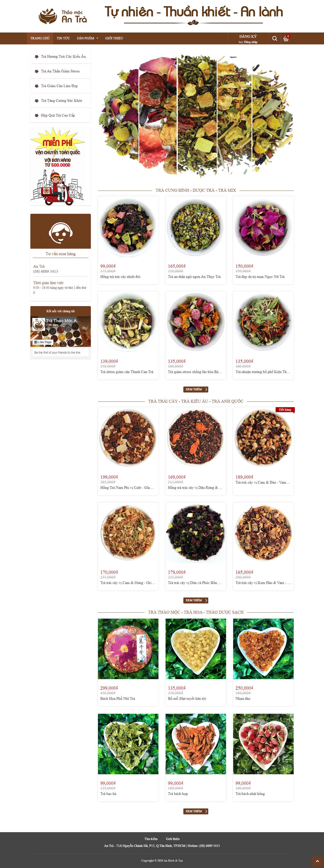Click the free shipping promo banner
Screen dimensions: 324x868
(x=60, y=166)
